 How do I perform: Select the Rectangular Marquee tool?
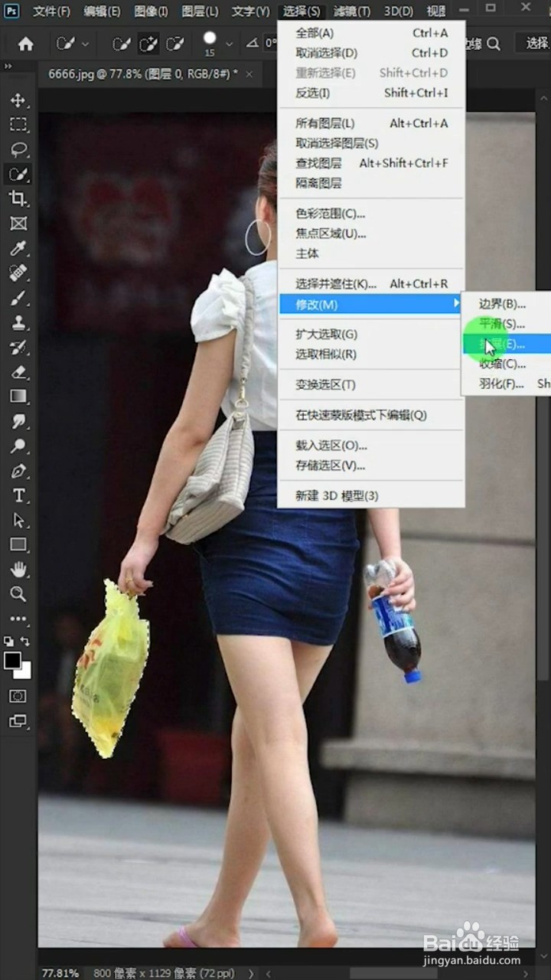(18, 125)
